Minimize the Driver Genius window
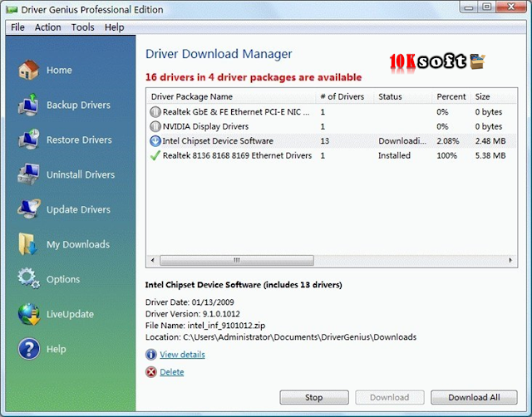Screen dimensions: 532x417 469,7
